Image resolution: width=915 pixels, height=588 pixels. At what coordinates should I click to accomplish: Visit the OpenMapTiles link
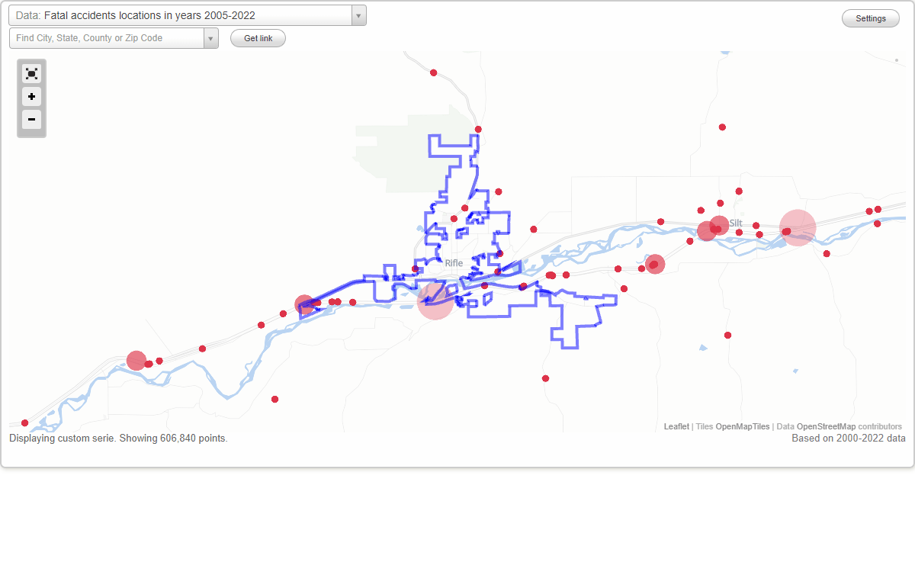pyautogui.click(x=743, y=426)
